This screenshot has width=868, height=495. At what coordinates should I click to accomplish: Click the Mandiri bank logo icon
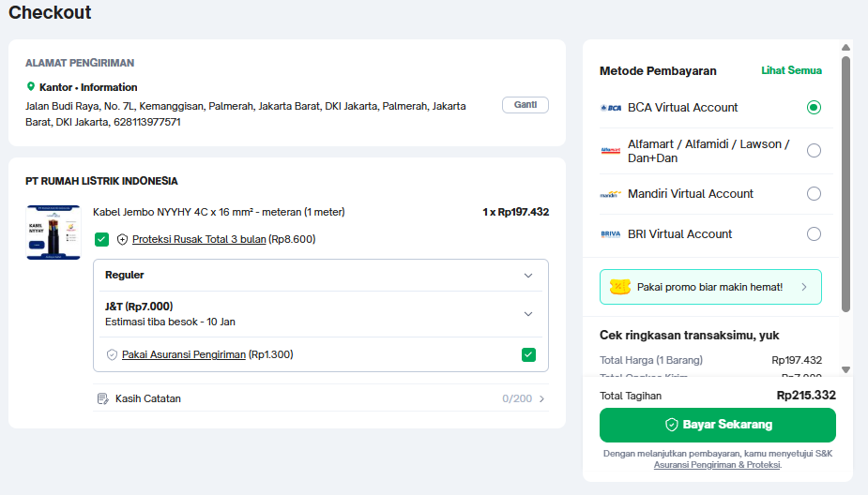tap(611, 194)
